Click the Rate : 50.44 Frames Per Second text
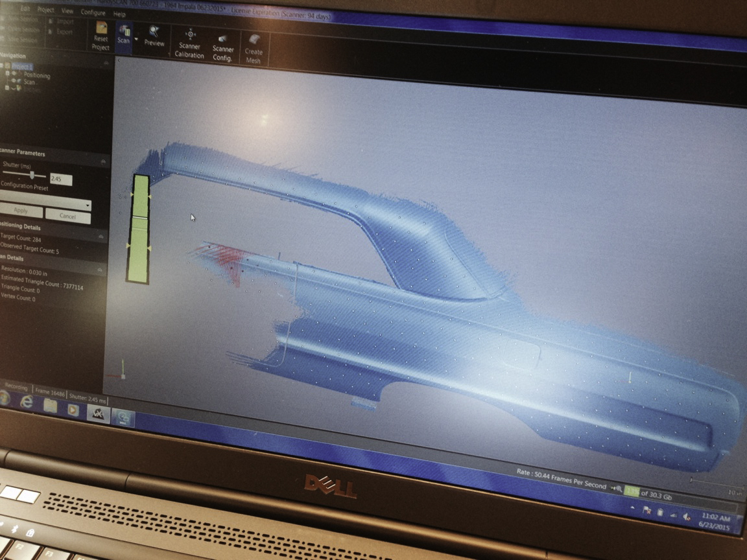This screenshot has width=747, height=560. pyautogui.click(x=561, y=478)
